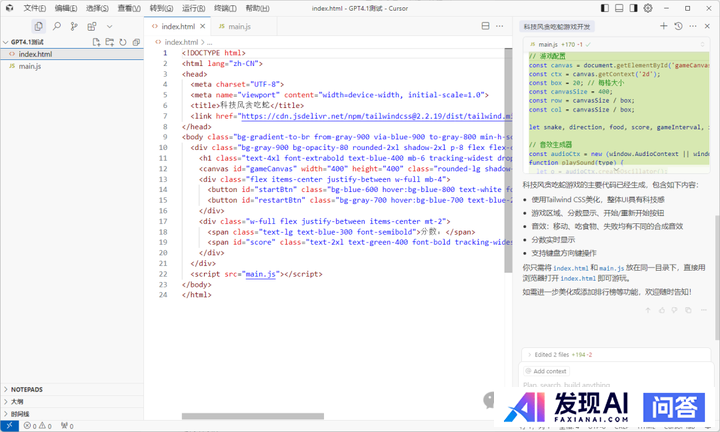Give thumbs down to the response
The height and width of the screenshot is (432, 720).
tap(674, 310)
